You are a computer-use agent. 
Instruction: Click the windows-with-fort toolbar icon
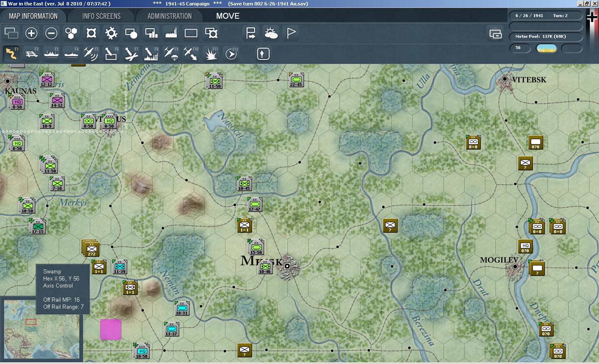pyautogui.click(x=211, y=33)
